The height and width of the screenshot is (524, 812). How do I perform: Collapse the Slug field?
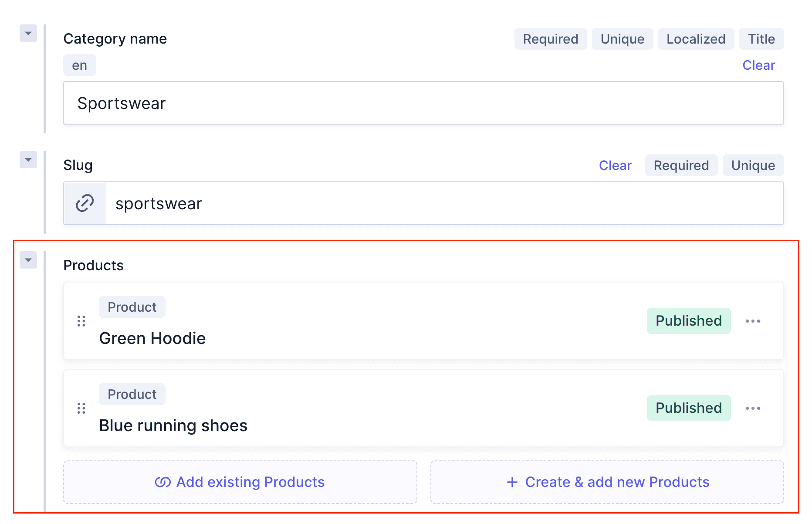28,160
